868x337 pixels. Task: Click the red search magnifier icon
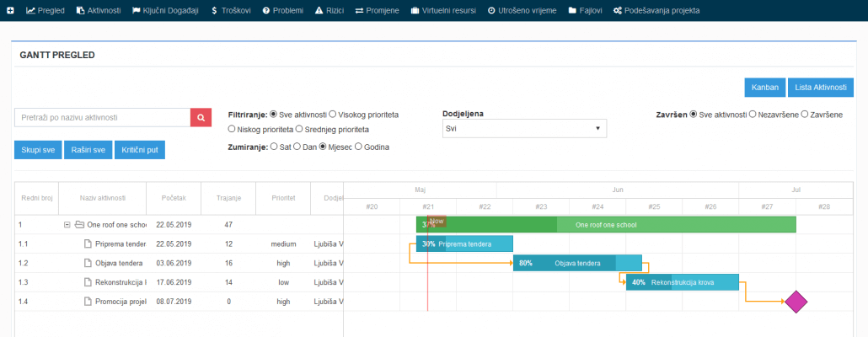pyautogui.click(x=201, y=117)
